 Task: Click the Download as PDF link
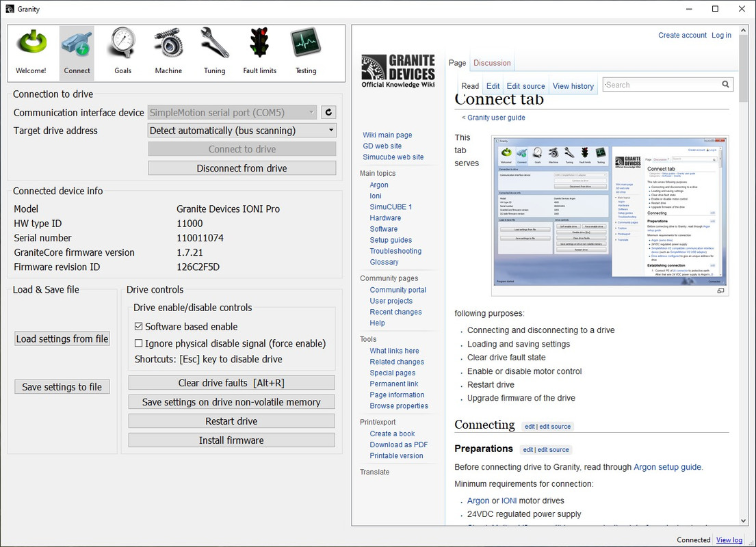(x=399, y=445)
